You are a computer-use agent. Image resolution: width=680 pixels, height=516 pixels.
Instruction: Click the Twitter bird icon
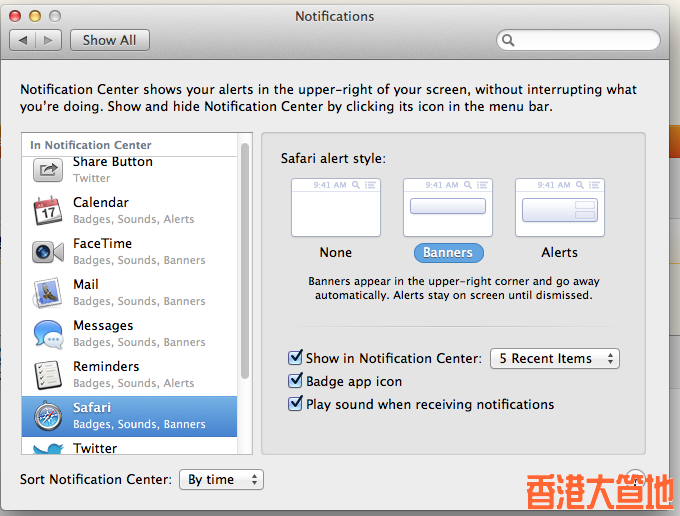[48, 448]
